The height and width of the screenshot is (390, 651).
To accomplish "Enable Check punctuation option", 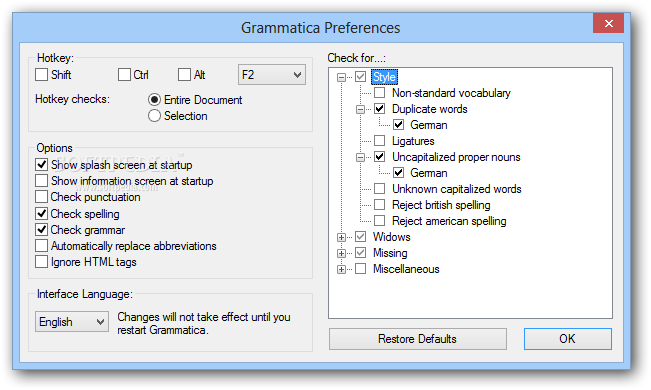I will 42,197.
